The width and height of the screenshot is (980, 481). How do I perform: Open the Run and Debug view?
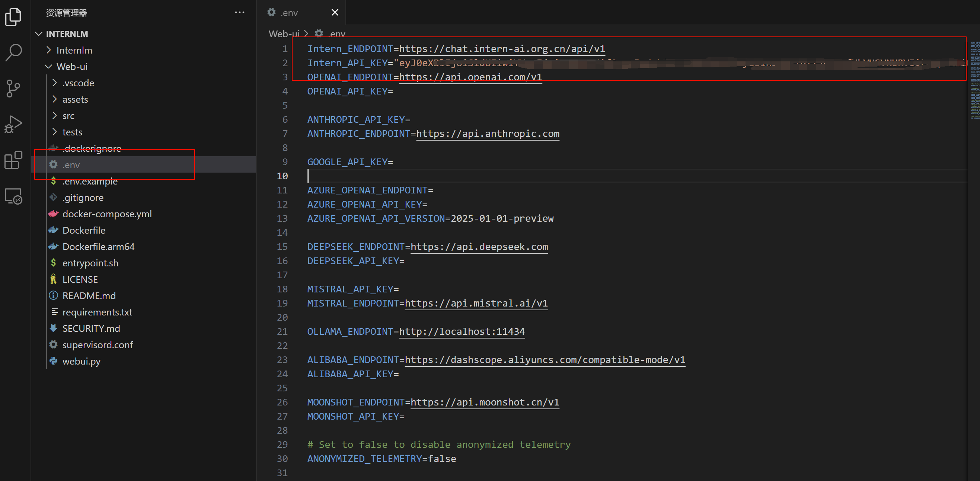click(x=13, y=124)
